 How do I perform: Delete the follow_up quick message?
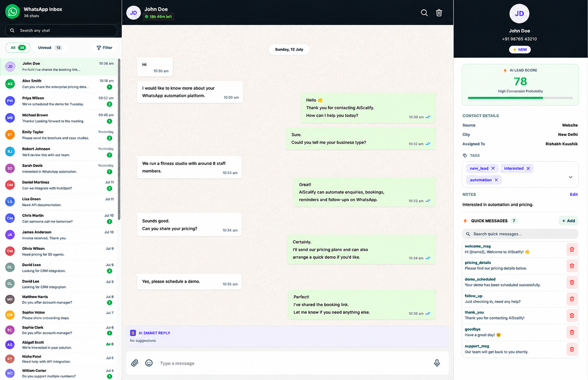click(x=572, y=299)
